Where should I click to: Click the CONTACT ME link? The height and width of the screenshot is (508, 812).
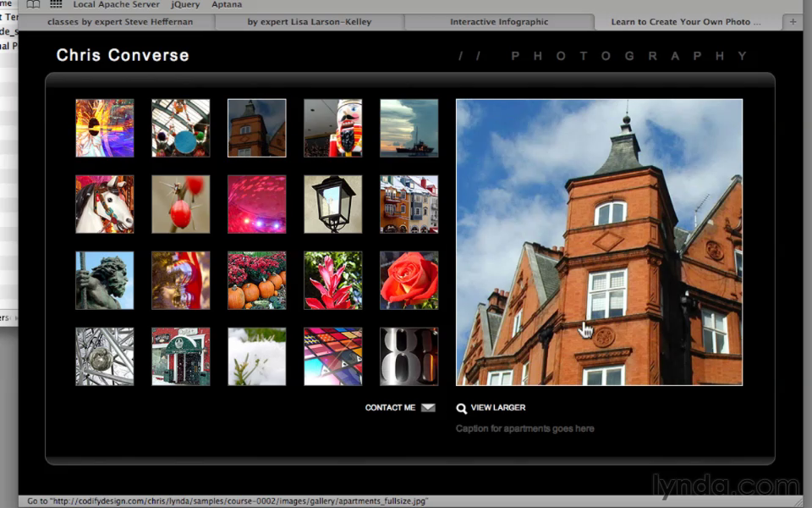pyautogui.click(x=390, y=408)
